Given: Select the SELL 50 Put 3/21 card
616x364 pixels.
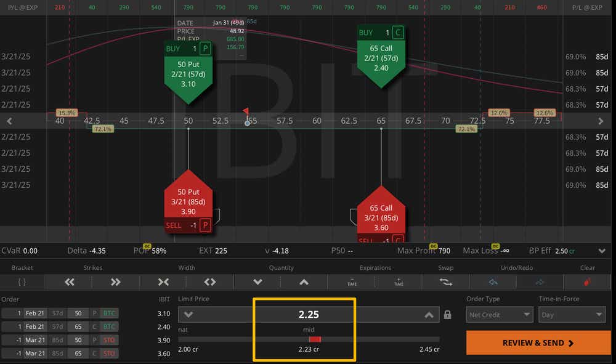Looking at the screenshot, I should tap(188, 201).
